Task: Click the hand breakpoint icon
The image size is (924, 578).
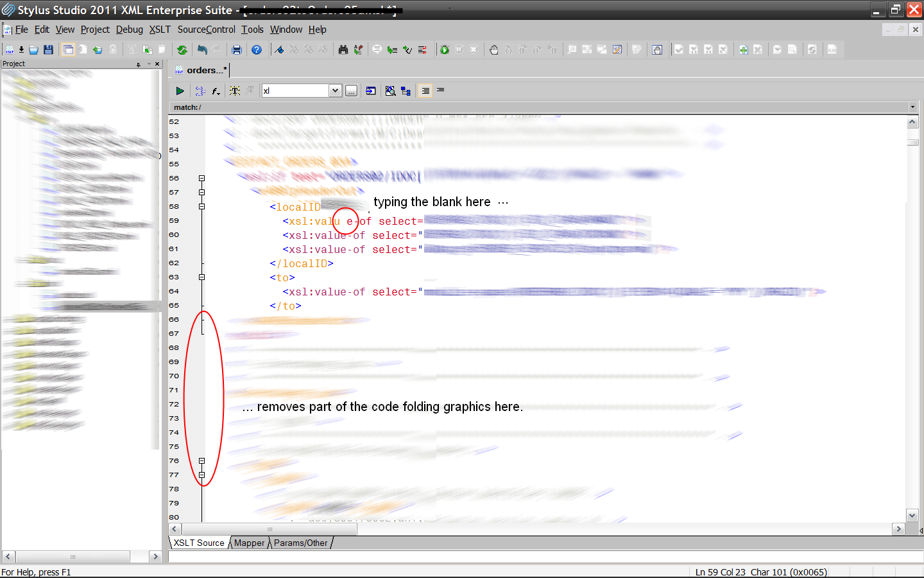Action: click(x=493, y=49)
